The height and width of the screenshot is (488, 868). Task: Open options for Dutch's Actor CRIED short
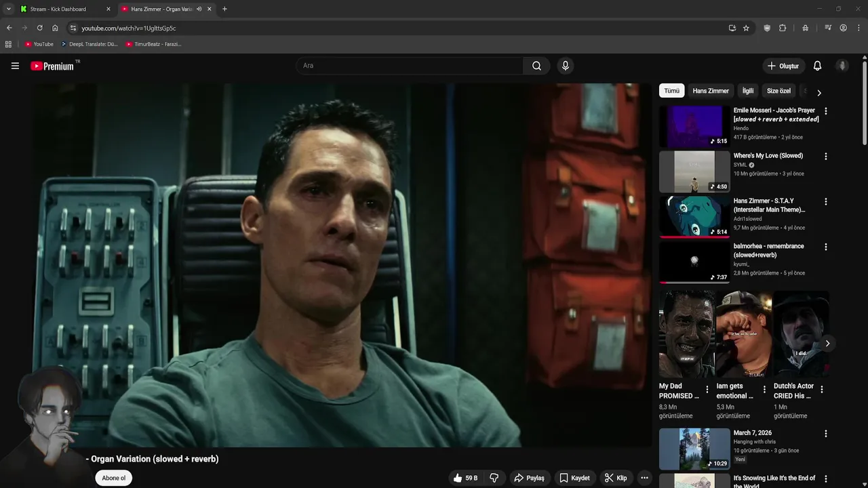click(822, 390)
